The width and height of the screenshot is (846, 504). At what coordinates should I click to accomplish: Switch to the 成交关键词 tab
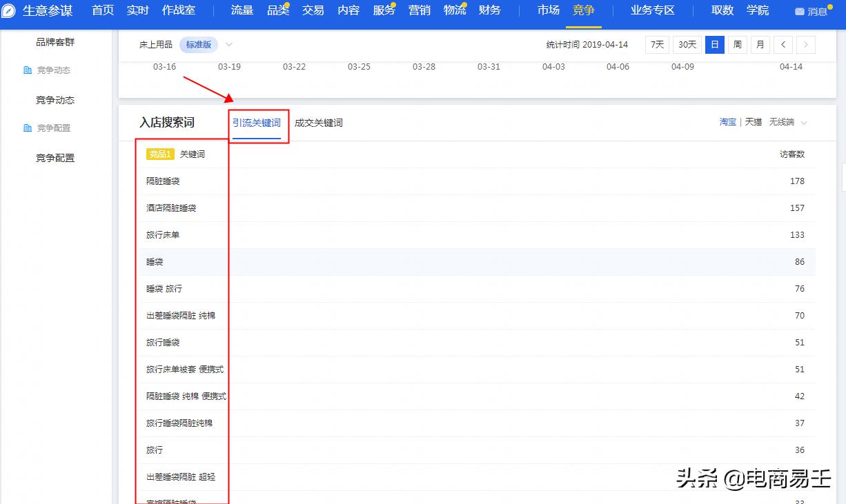tap(318, 123)
